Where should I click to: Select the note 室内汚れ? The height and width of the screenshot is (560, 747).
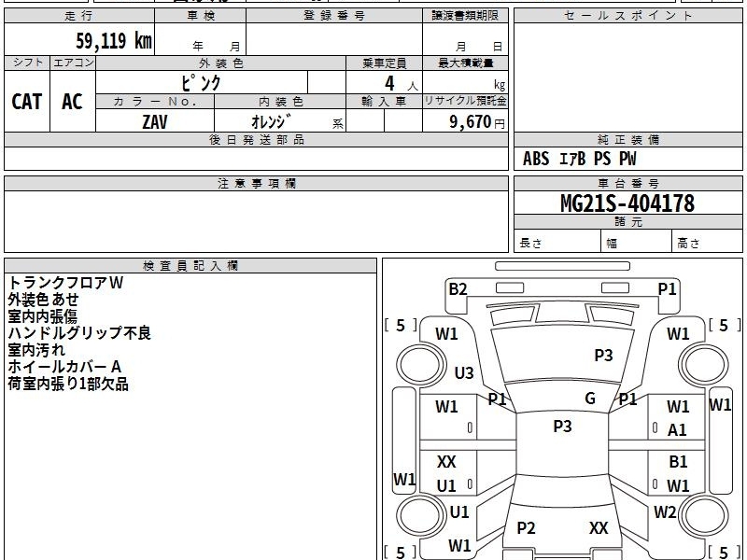point(36,350)
